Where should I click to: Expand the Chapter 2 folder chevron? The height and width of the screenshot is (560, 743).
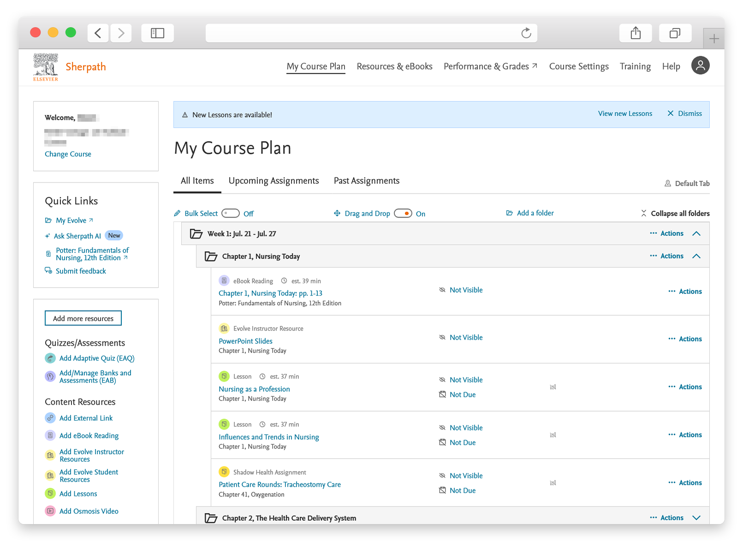696,518
